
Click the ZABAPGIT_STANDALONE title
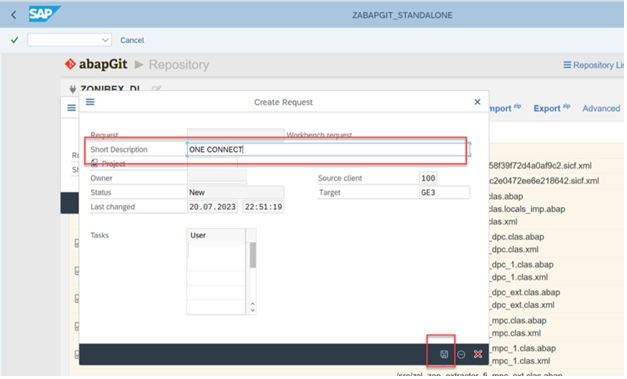coord(402,15)
